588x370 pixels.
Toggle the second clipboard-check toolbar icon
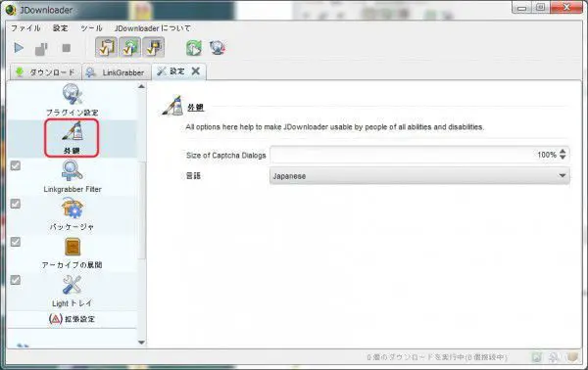[129, 47]
